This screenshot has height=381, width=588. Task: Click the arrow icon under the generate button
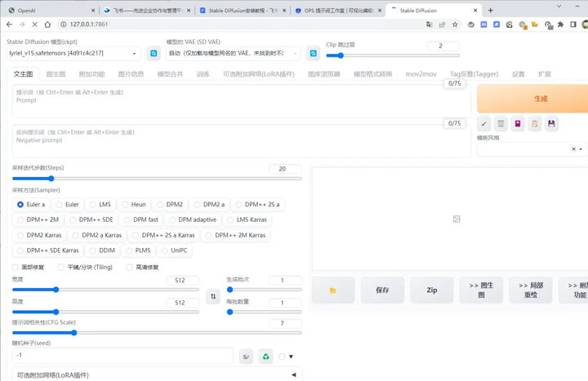click(x=484, y=124)
